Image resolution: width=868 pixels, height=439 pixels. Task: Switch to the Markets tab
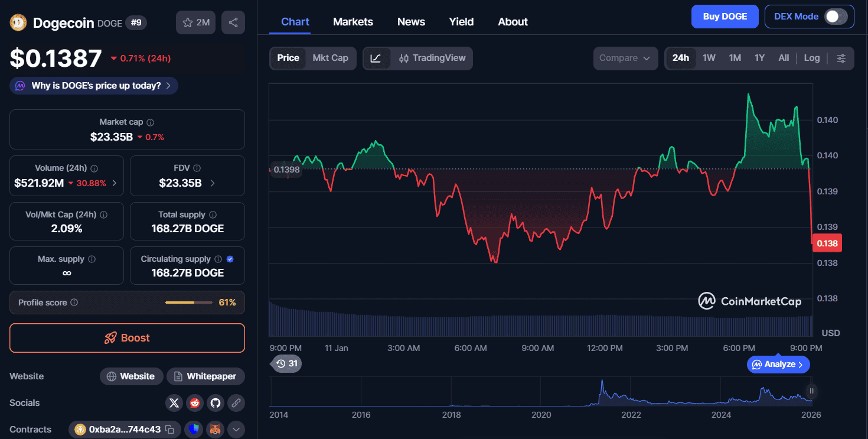point(353,22)
